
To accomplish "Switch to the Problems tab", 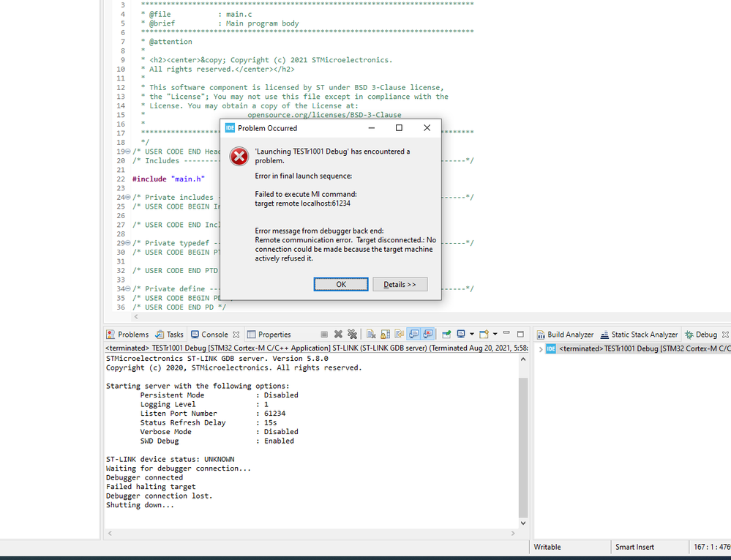I will pyautogui.click(x=127, y=335).
